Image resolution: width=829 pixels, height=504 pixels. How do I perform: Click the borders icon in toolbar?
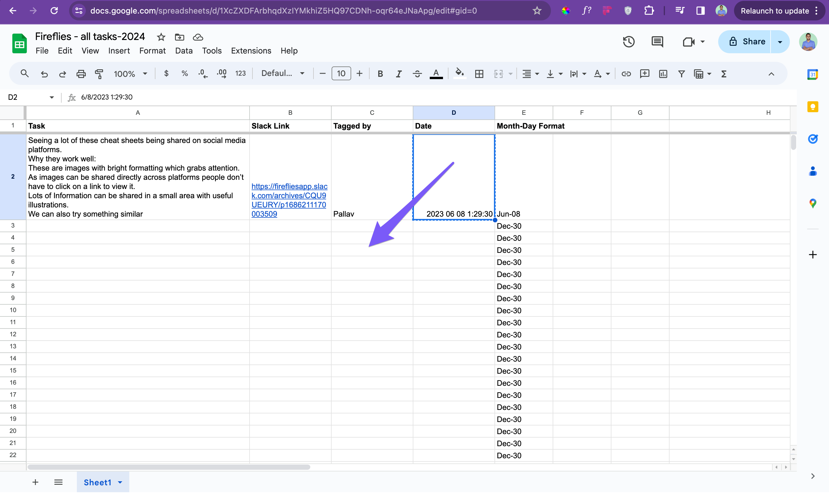pyautogui.click(x=479, y=74)
